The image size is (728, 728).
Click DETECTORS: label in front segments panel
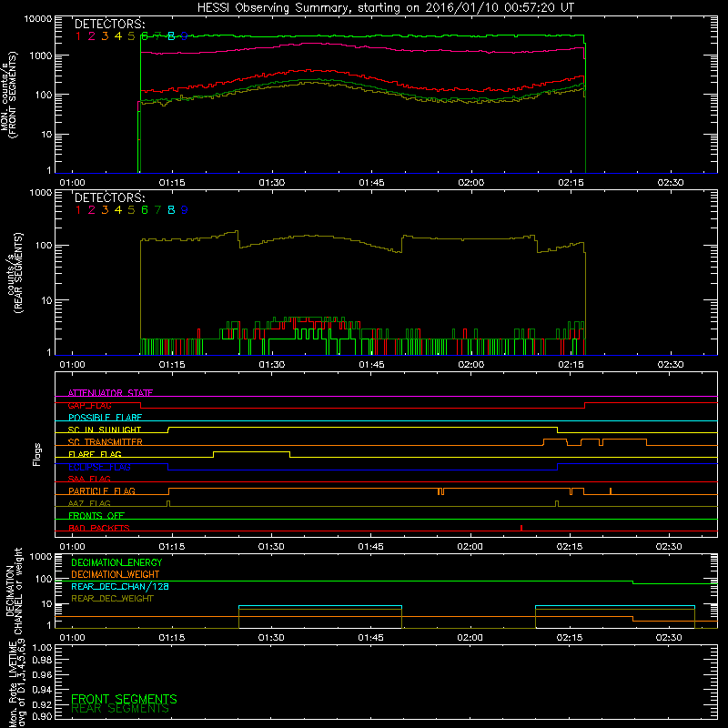[x=110, y=25]
